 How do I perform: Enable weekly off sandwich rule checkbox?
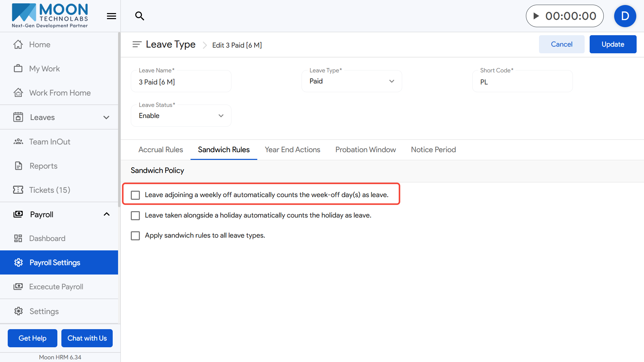[135, 195]
